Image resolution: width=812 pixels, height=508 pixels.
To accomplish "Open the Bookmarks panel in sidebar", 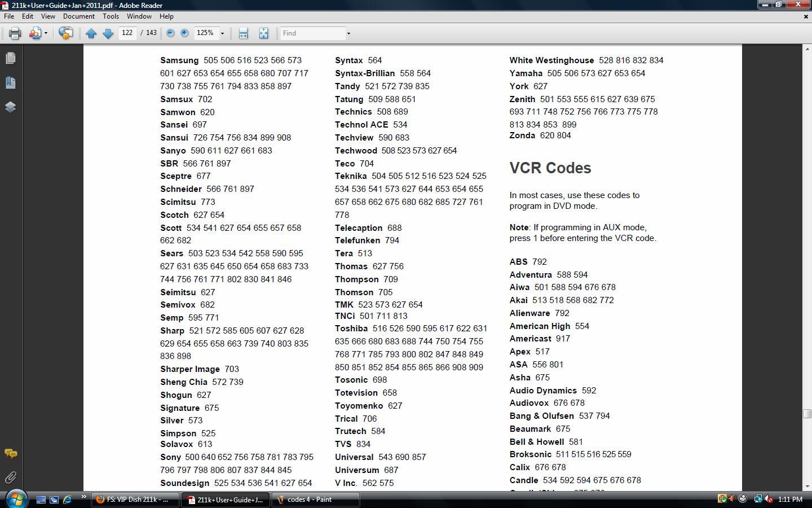I will (x=10, y=82).
